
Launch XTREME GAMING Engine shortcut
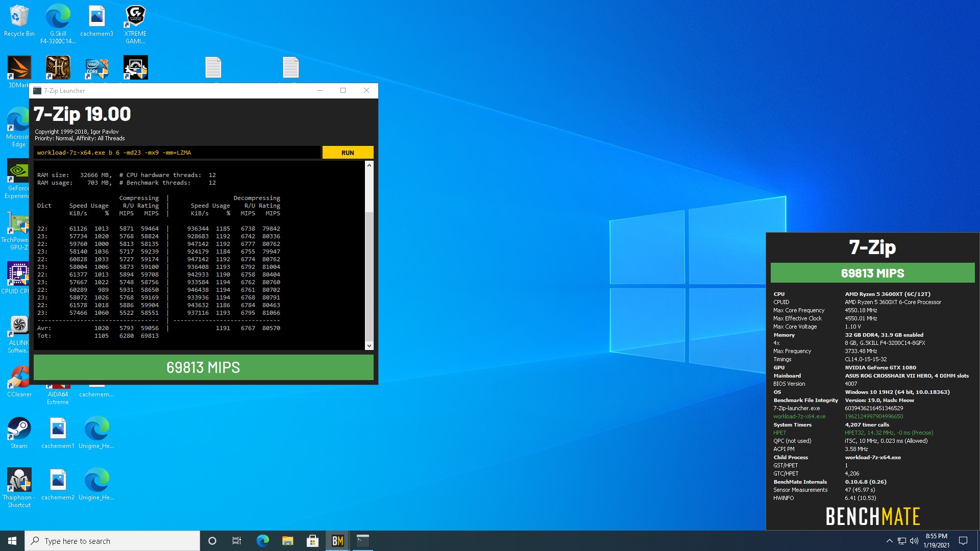click(x=135, y=24)
